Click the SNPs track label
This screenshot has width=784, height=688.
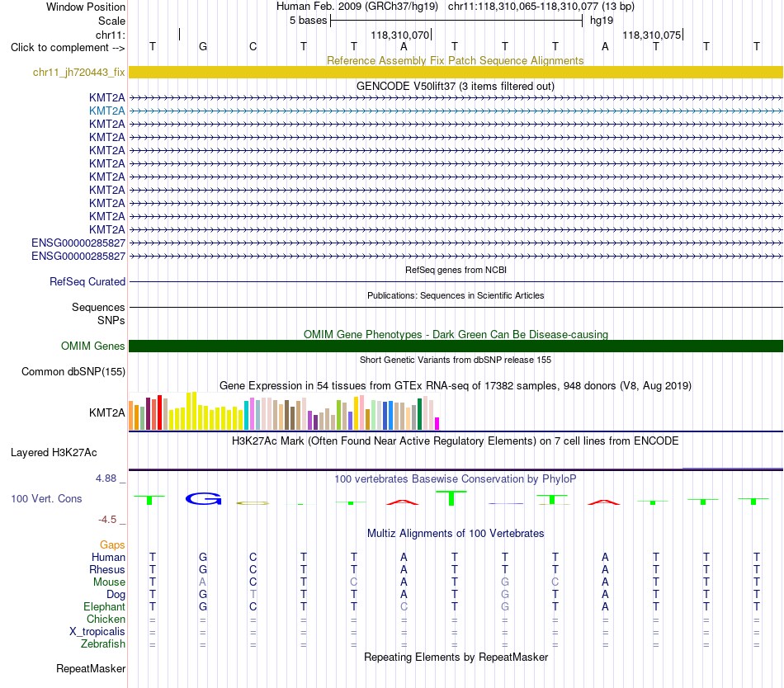click(x=111, y=320)
